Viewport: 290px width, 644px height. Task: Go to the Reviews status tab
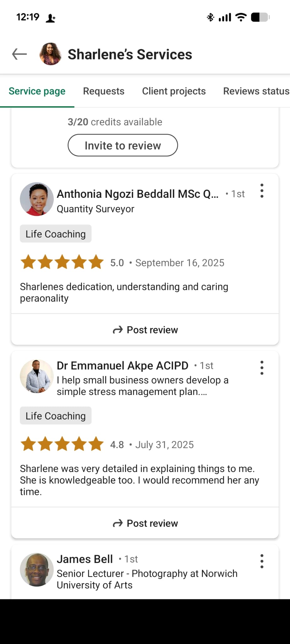point(256,91)
